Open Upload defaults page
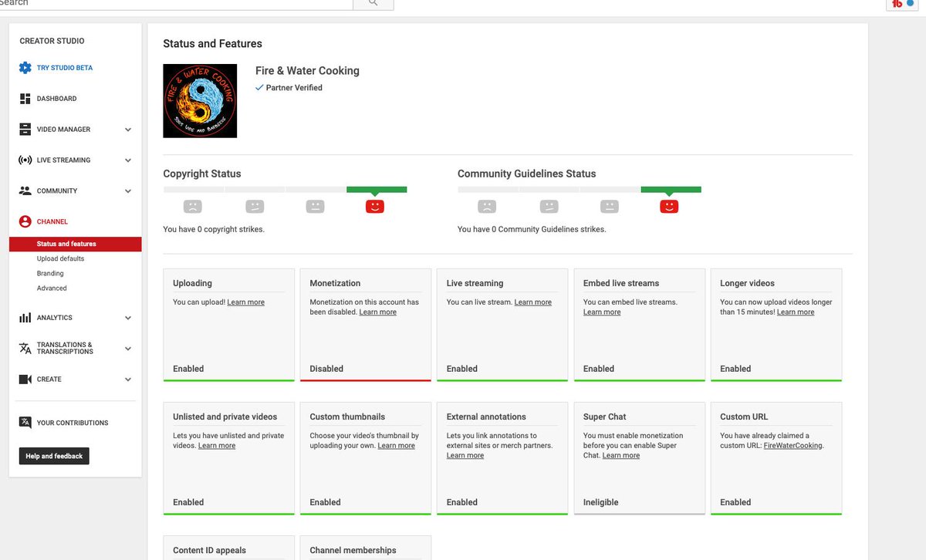The width and height of the screenshot is (926, 560). 61,258
